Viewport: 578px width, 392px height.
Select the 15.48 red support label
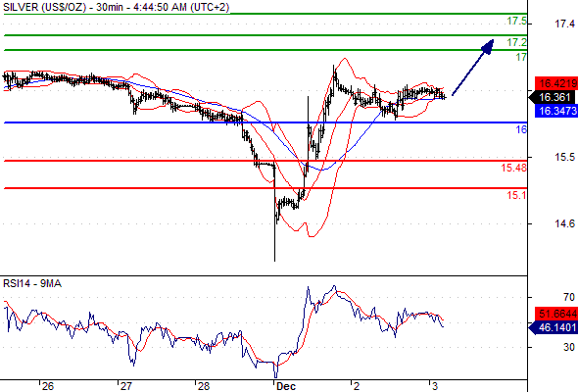(x=513, y=168)
